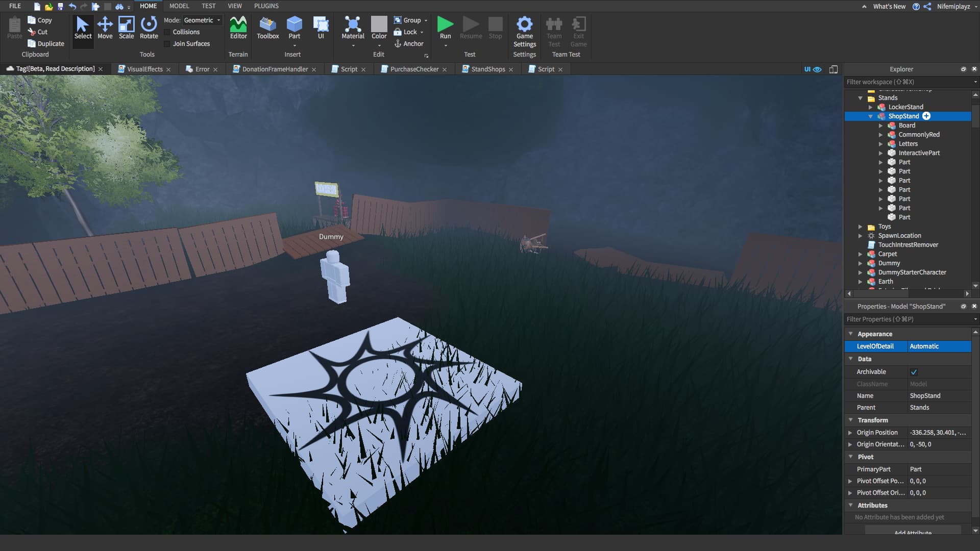Activate the Scale tool
Screen dimensions: 980x551
click(126, 28)
